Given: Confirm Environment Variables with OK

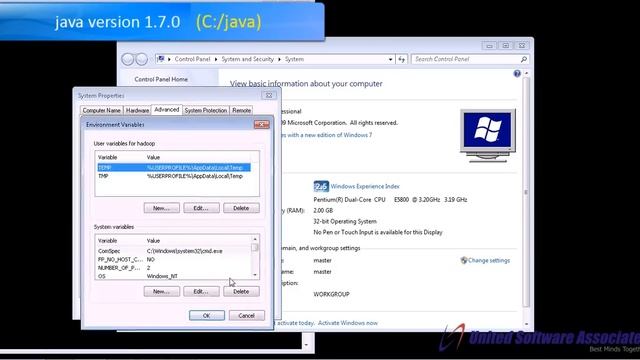Looking at the screenshot, I should click(x=207, y=315).
